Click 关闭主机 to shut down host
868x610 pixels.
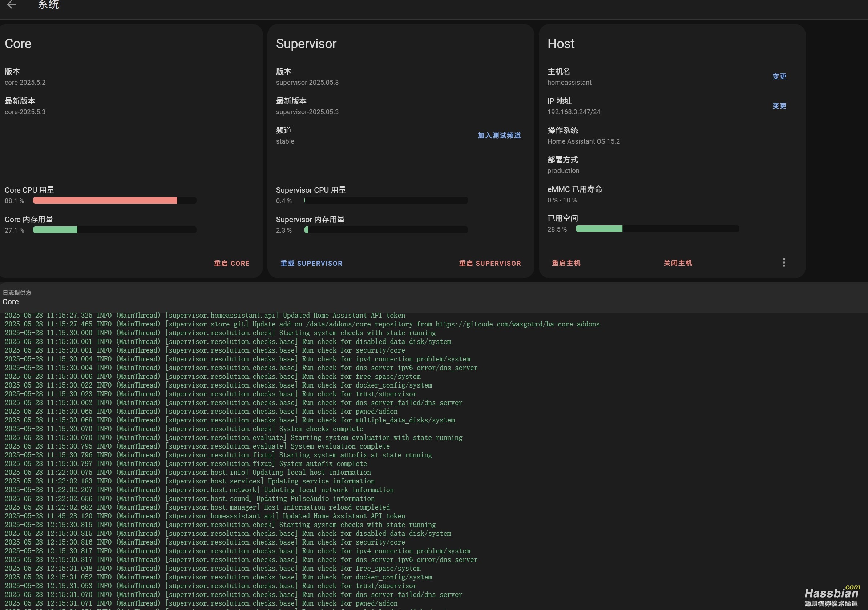(678, 263)
